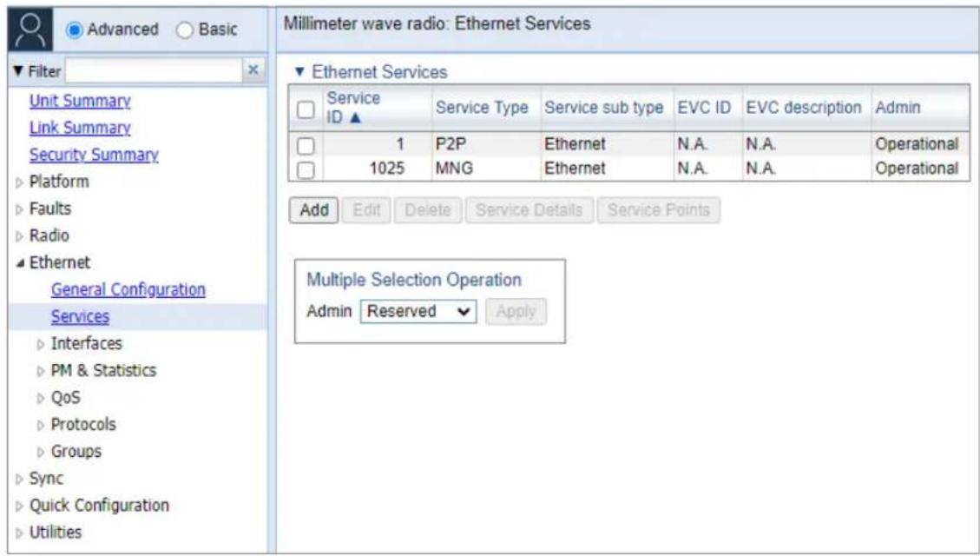
Task: Expand the Quick Configuration node
Action: [x=19, y=506]
